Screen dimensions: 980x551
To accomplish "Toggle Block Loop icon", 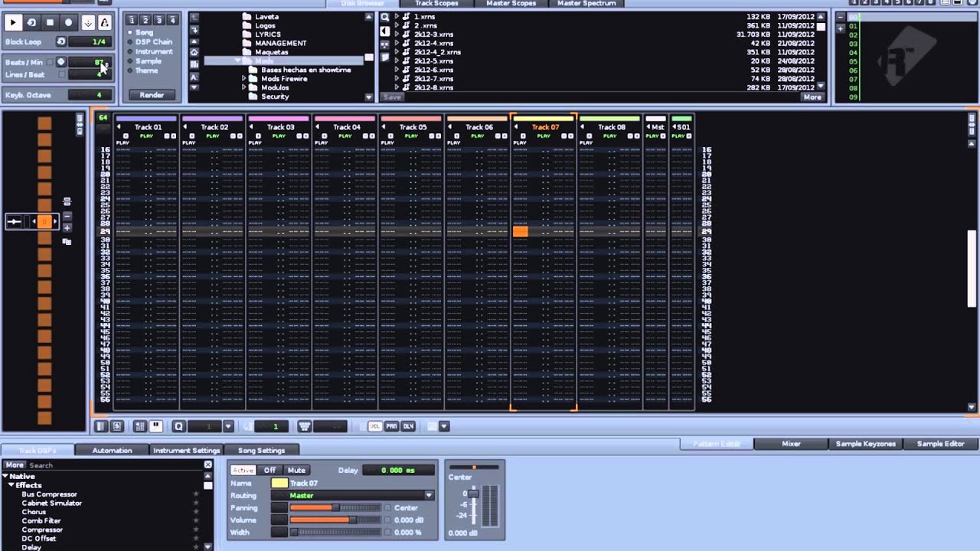I will [61, 41].
